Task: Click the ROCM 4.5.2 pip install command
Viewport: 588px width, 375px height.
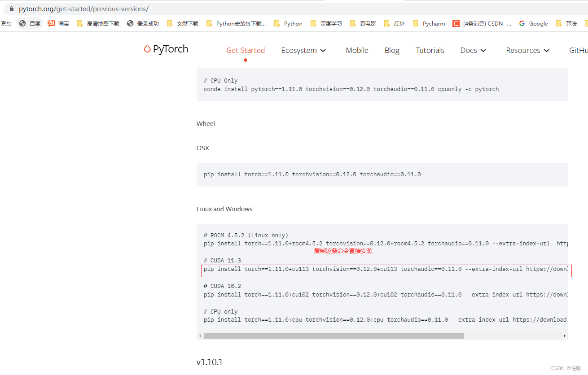Action: tap(386, 244)
